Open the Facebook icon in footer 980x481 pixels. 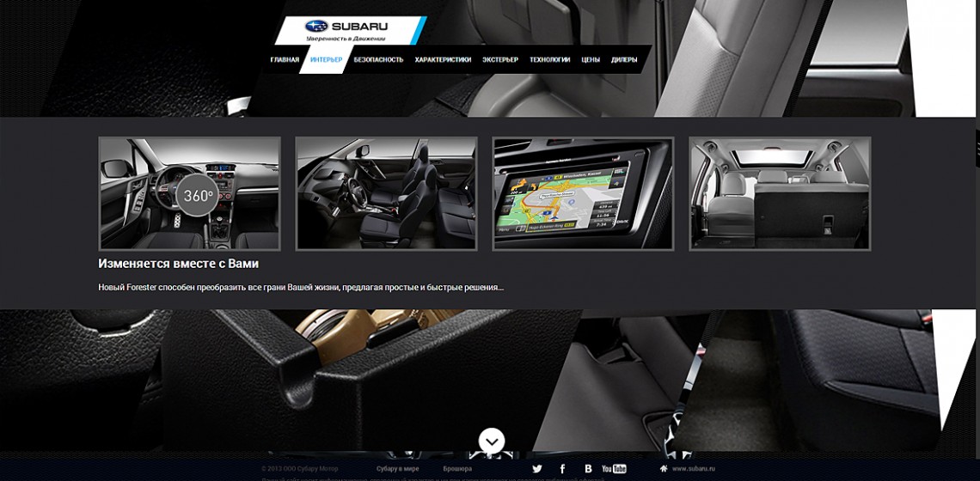click(562, 468)
